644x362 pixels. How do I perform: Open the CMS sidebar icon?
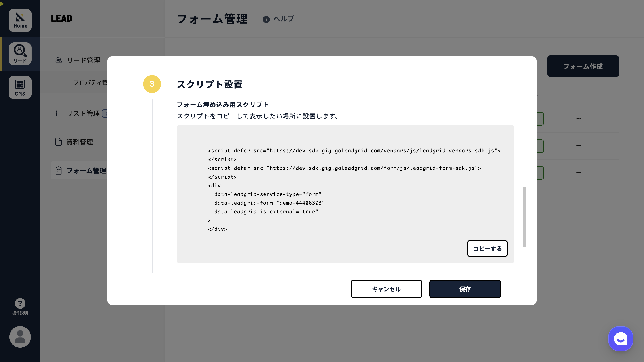tap(20, 87)
